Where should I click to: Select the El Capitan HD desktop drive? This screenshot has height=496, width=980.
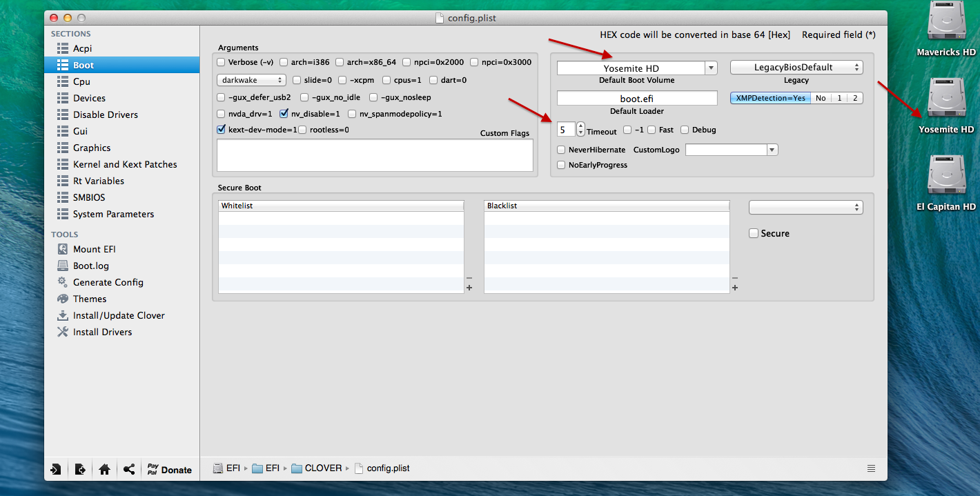click(946, 184)
